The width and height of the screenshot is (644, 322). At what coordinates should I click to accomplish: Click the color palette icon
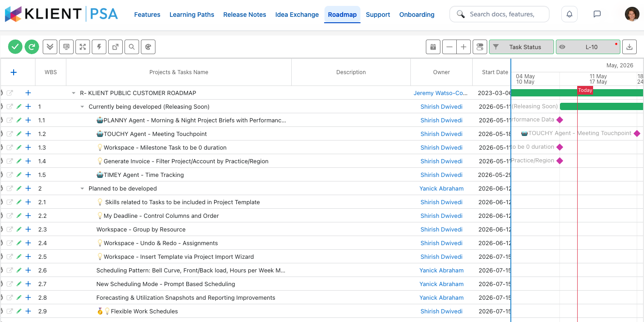click(148, 47)
